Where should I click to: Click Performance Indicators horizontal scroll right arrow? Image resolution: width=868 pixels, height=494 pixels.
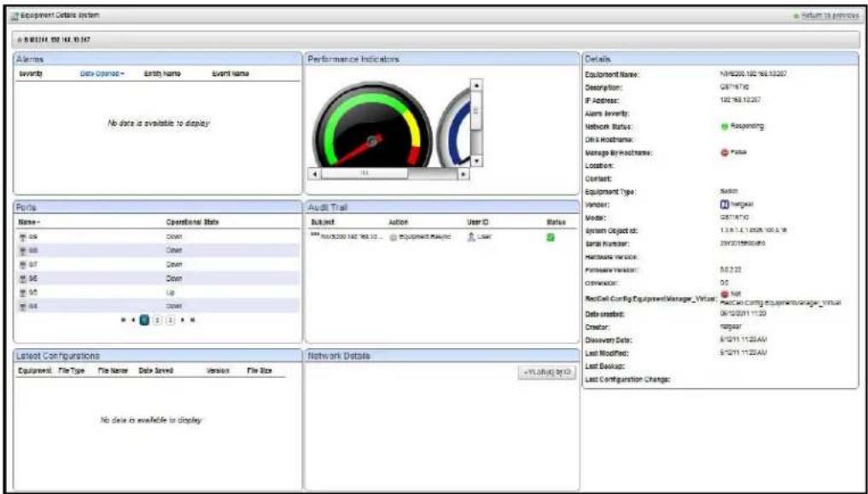[x=463, y=174]
